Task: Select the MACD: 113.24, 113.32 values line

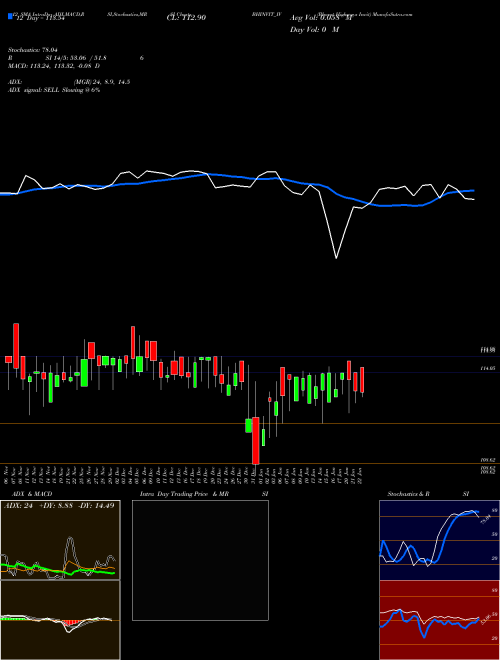Action: pyautogui.click(x=54, y=66)
